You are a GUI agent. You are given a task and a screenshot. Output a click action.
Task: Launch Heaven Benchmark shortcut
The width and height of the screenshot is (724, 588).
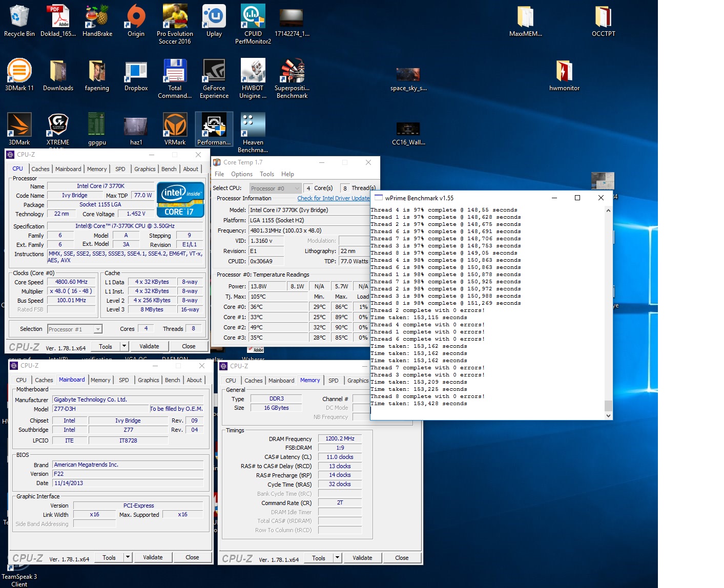253,133
